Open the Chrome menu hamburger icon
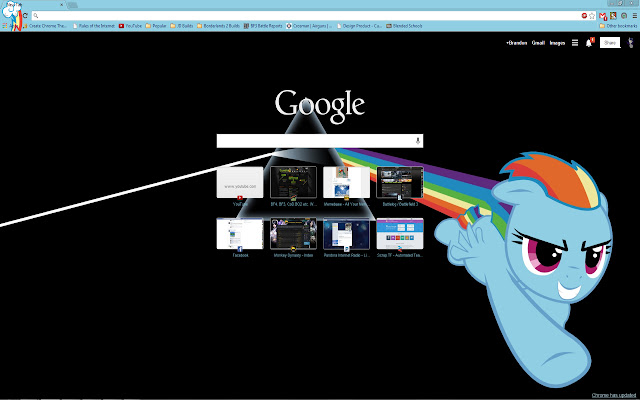 coord(634,16)
